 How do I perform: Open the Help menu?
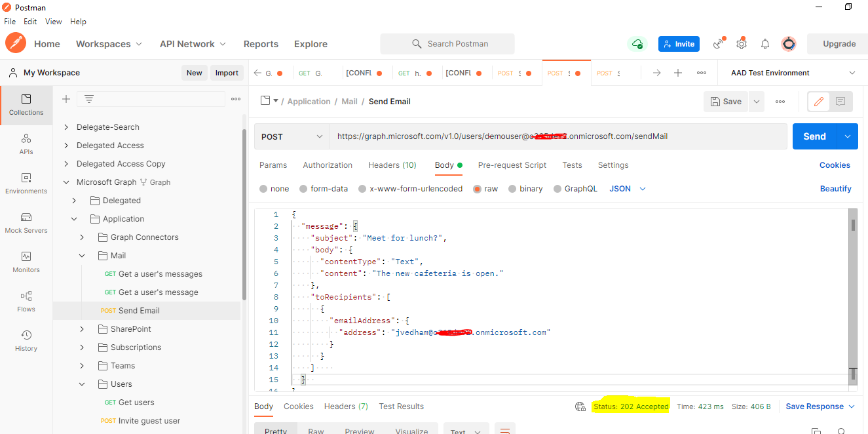click(78, 22)
